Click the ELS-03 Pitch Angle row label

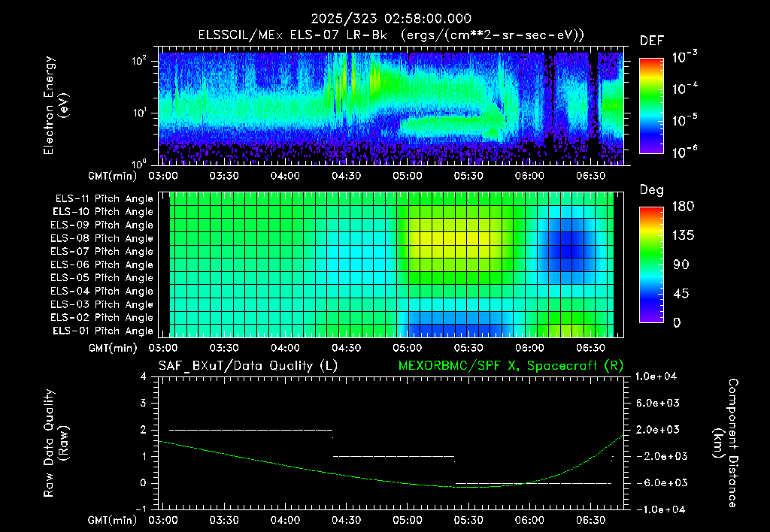click(102, 304)
